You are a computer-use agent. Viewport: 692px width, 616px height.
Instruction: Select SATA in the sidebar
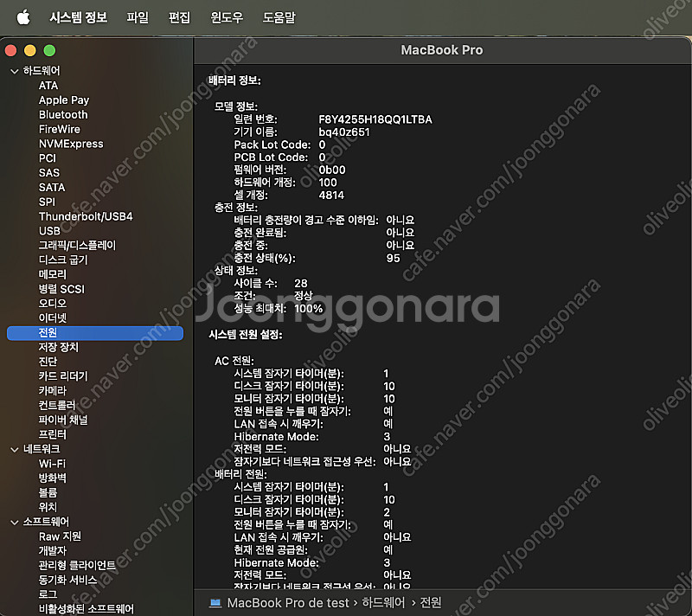tap(52, 188)
